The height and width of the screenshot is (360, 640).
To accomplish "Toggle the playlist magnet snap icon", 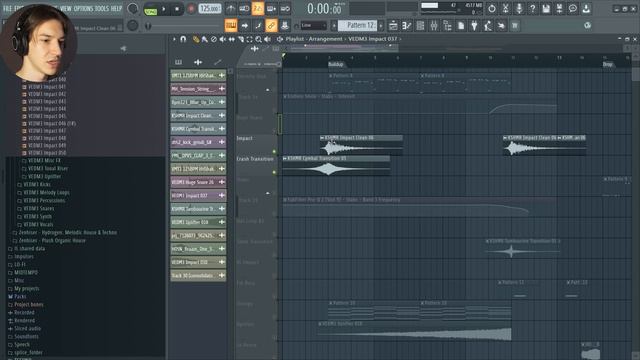I will (183, 39).
